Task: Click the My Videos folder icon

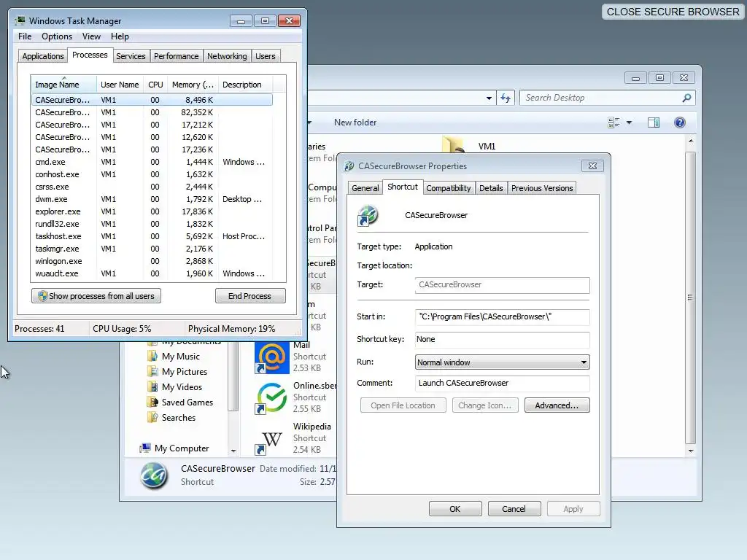Action: click(x=152, y=386)
